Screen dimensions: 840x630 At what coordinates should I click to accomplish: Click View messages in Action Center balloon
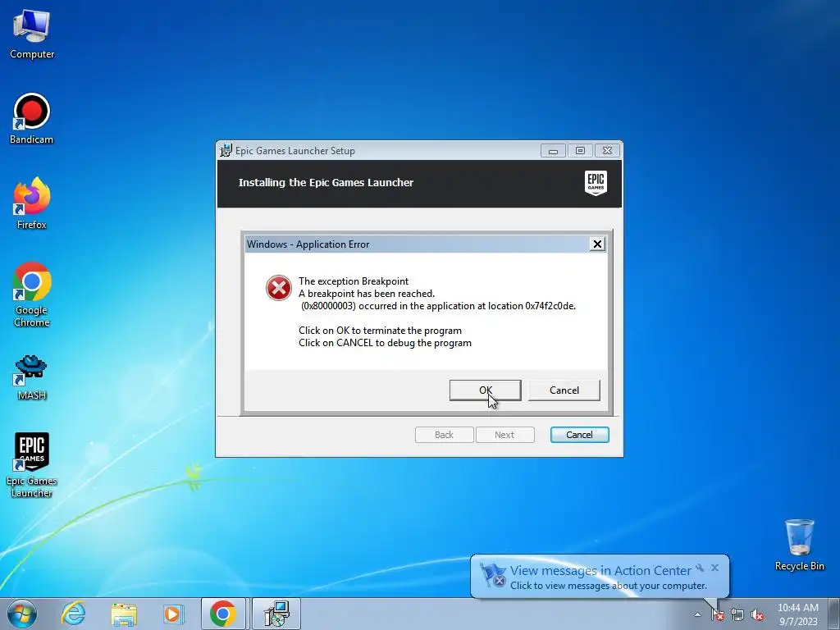600,571
